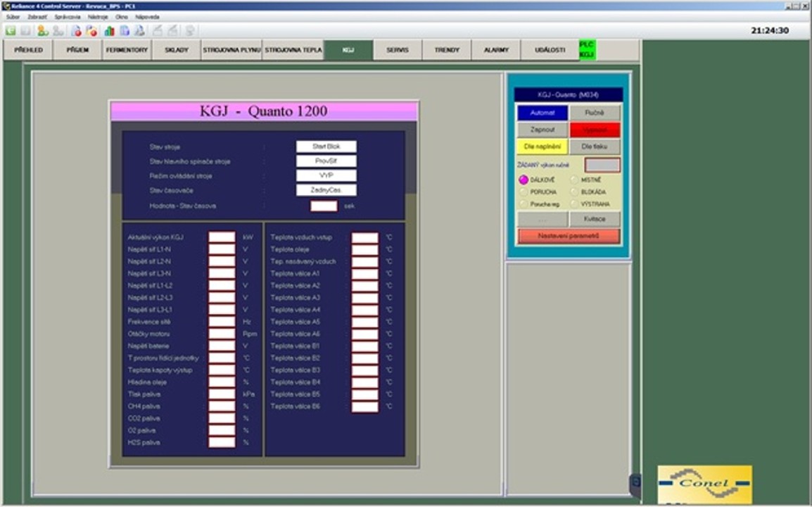Screen dimensions: 812x507
Task: Click second document icon with red dot
Action: 91,31
